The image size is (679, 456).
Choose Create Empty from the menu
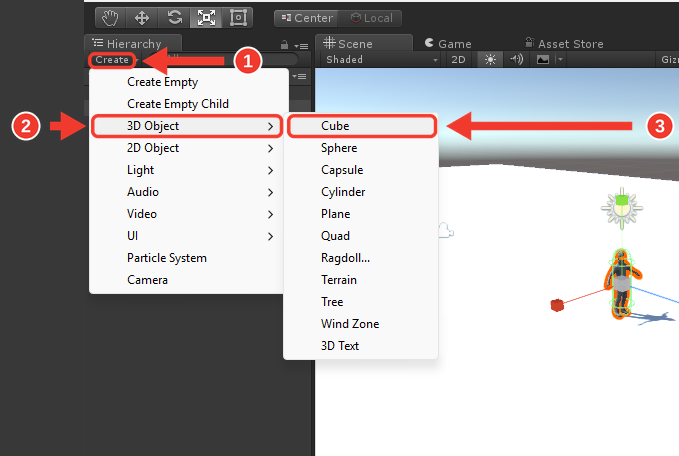(188, 82)
